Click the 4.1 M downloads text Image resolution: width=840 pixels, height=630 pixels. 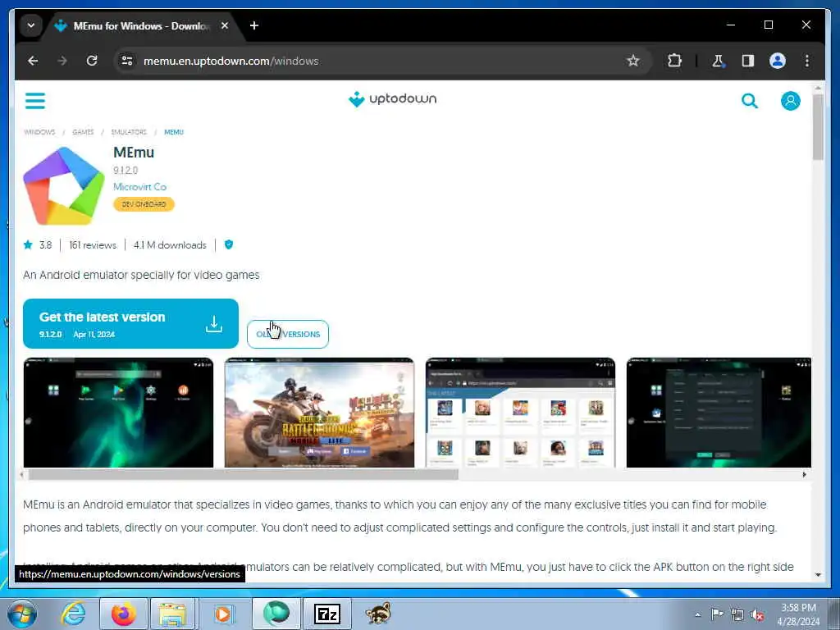[170, 245]
